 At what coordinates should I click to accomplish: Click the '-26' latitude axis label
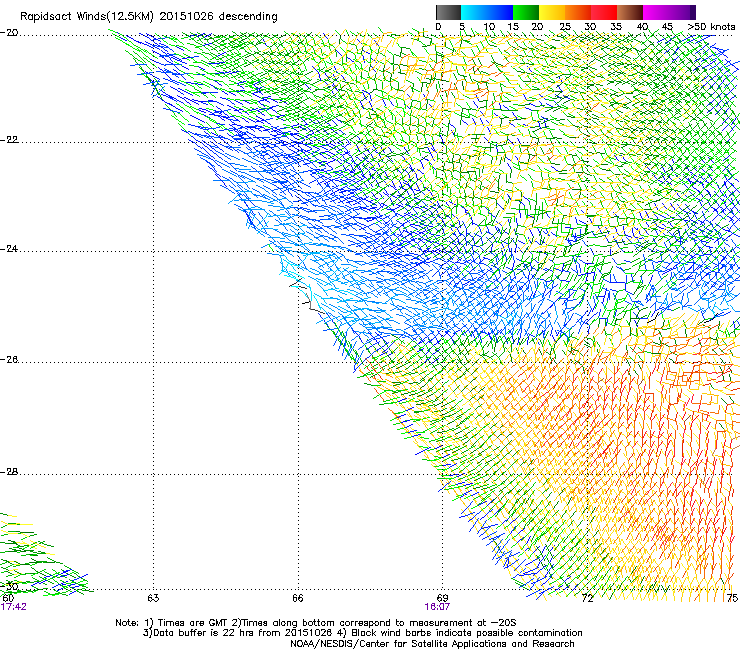[x=9, y=360]
